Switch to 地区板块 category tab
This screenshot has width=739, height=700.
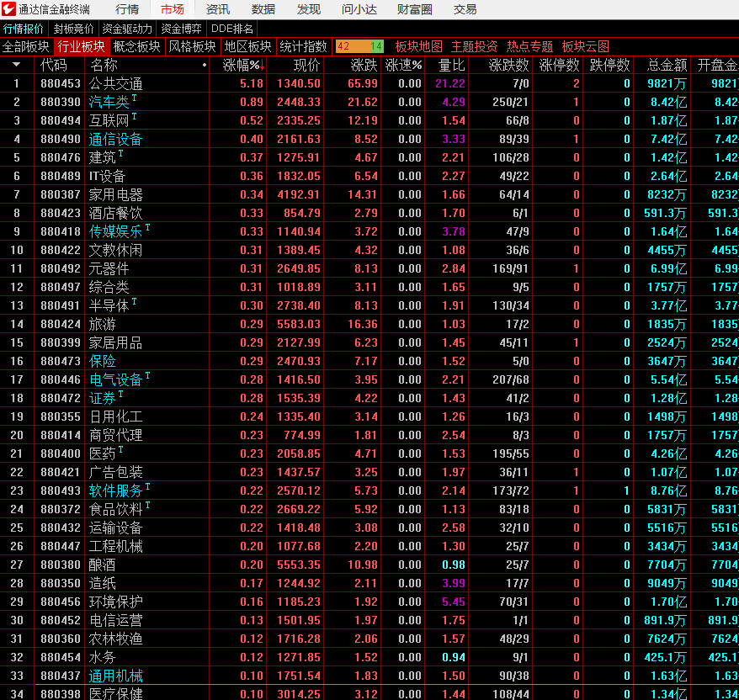(x=248, y=46)
